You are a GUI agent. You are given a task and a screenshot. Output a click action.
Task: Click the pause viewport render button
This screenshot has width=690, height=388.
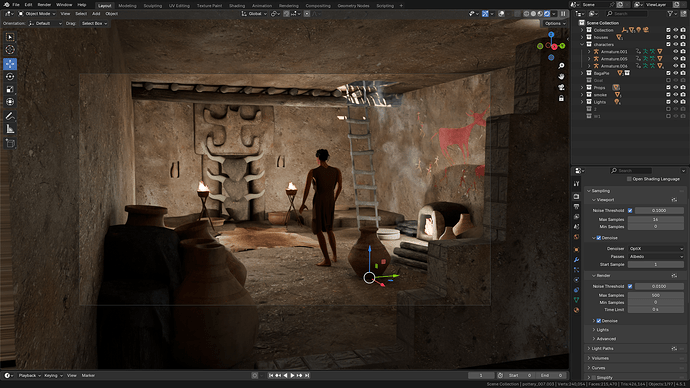[563, 14]
